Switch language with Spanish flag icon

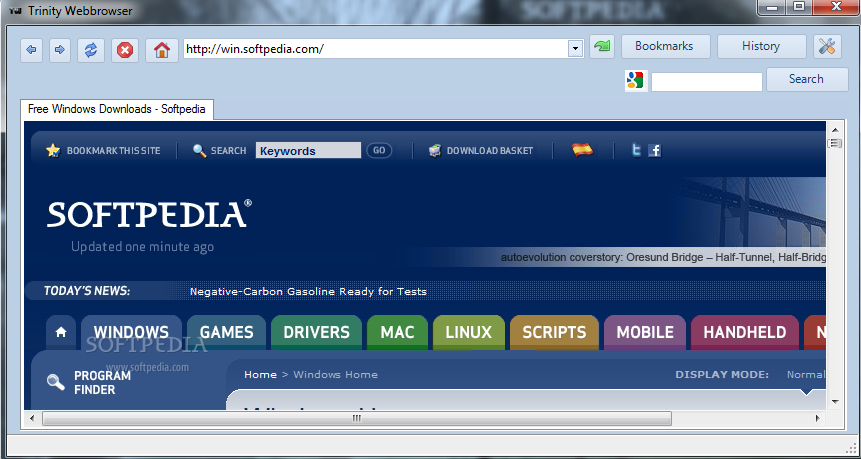pos(582,149)
